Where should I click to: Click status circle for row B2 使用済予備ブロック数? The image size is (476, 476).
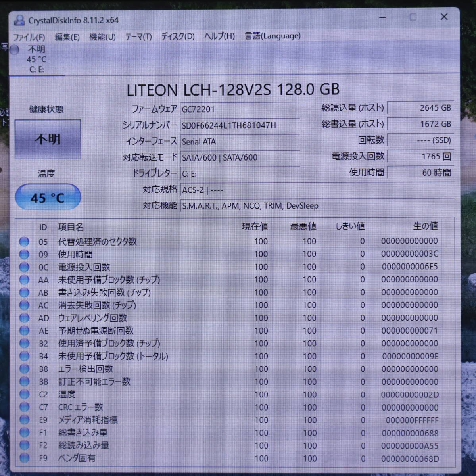pos(24,343)
